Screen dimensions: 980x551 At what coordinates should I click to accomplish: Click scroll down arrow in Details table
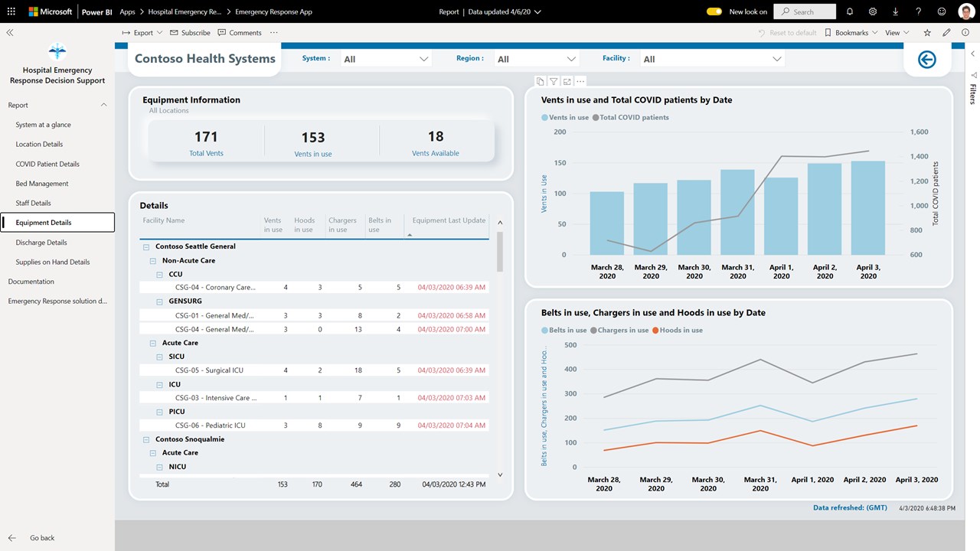click(x=500, y=474)
